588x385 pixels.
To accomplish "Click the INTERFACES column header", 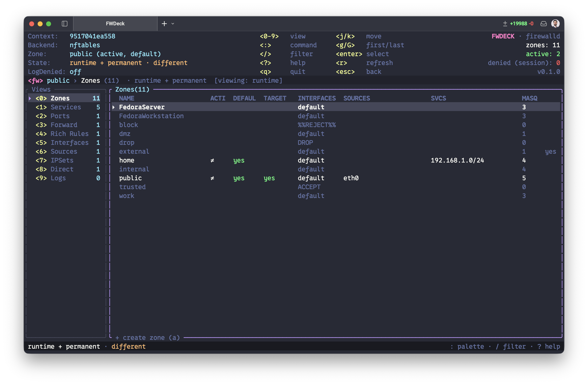I will [x=317, y=98].
